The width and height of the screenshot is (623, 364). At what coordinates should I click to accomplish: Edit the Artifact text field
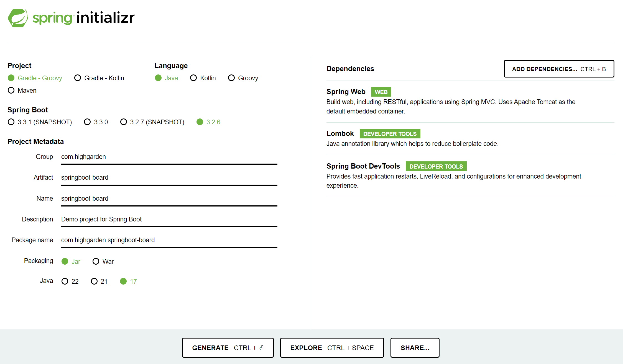click(x=169, y=178)
